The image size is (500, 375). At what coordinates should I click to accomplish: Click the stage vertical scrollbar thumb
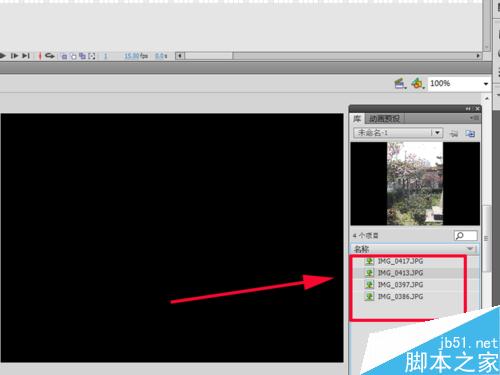click(x=487, y=238)
